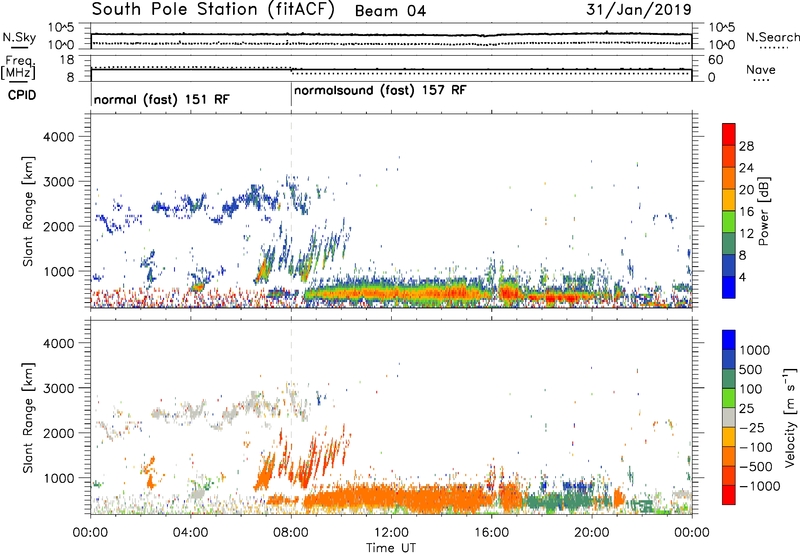The width and height of the screenshot is (800, 554).
Task: Click positive "1000" on Velocity color bar
Action: (755, 350)
